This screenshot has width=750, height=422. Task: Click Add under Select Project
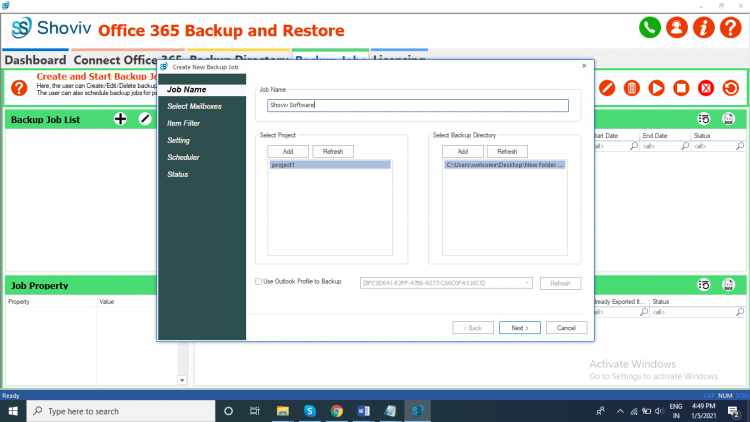288,151
